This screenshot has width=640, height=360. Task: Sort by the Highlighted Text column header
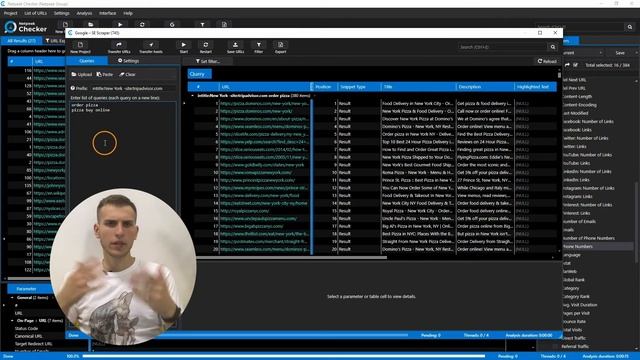tap(535, 87)
